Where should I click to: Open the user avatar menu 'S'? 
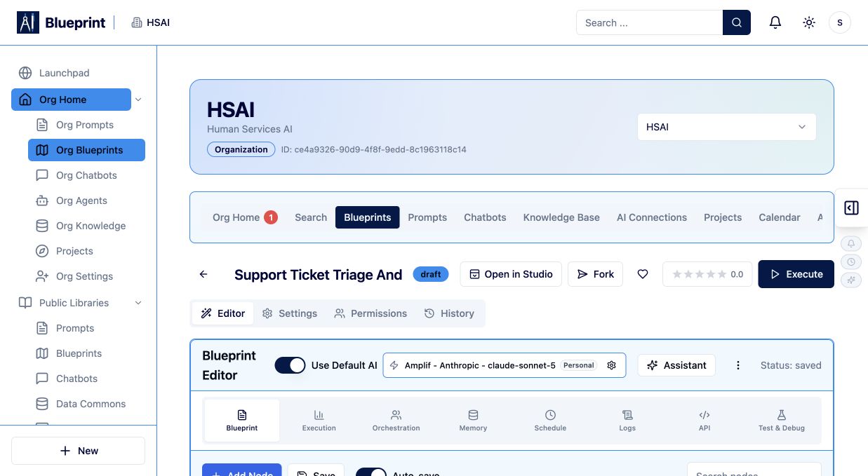[x=840, y=22]
